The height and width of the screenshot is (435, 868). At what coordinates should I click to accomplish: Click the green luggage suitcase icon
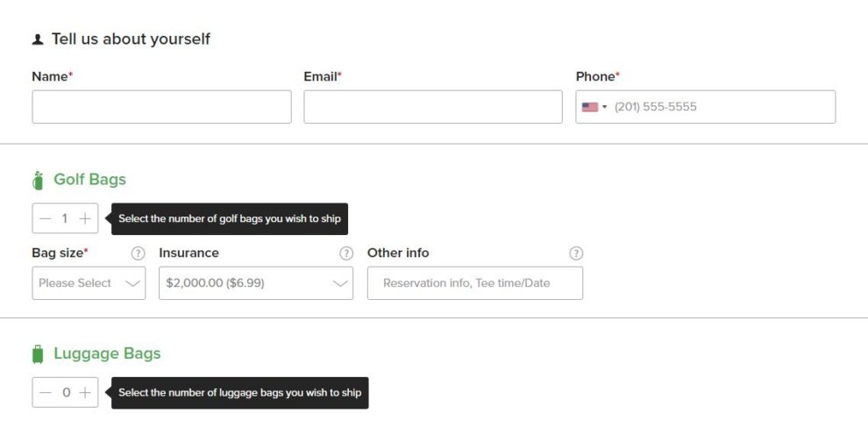coord(38,354)
